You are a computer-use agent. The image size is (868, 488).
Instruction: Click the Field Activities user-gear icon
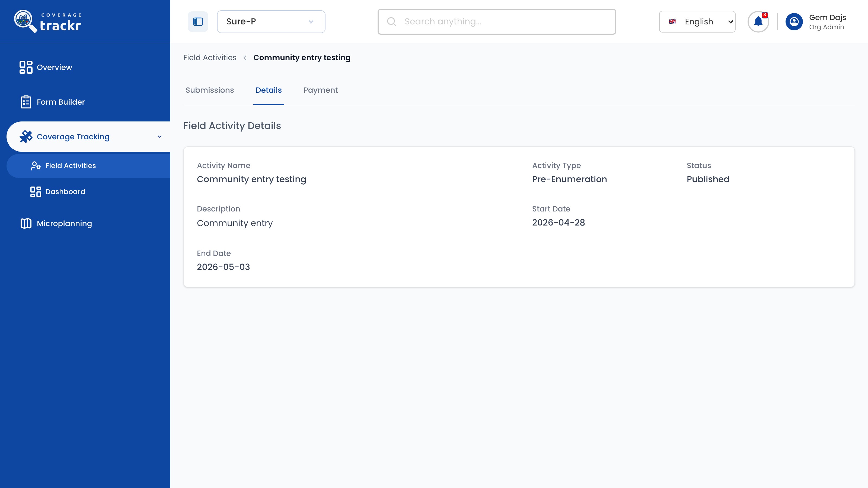[x=35, y=166]
